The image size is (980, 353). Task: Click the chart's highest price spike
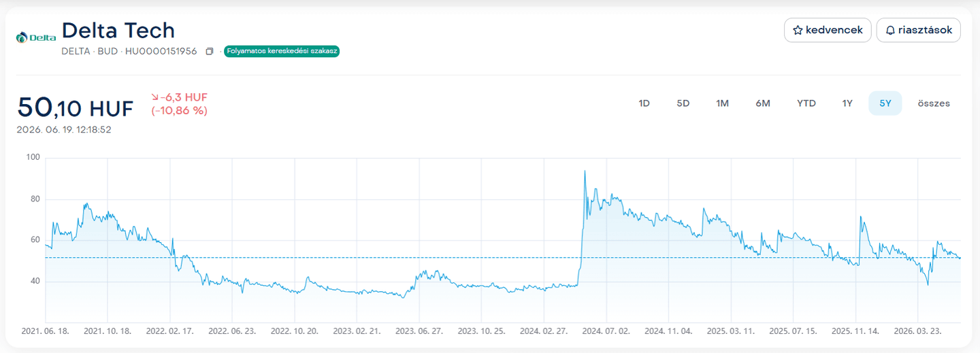pyautogui.click(x=585, y=172)
